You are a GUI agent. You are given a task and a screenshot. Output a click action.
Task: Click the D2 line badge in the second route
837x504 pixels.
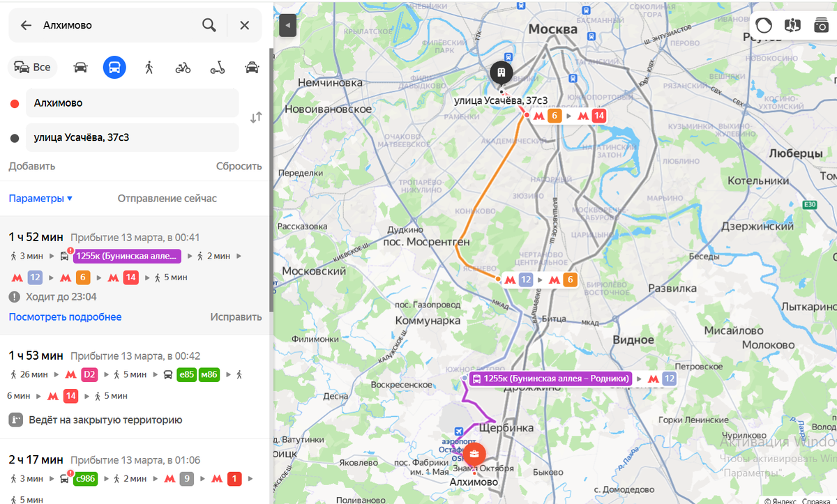[89, 374]
